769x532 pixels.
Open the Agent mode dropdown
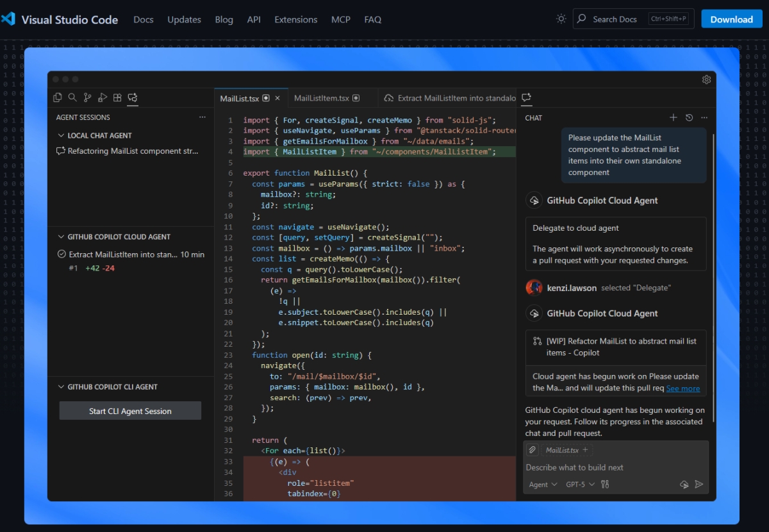(543, 485)
